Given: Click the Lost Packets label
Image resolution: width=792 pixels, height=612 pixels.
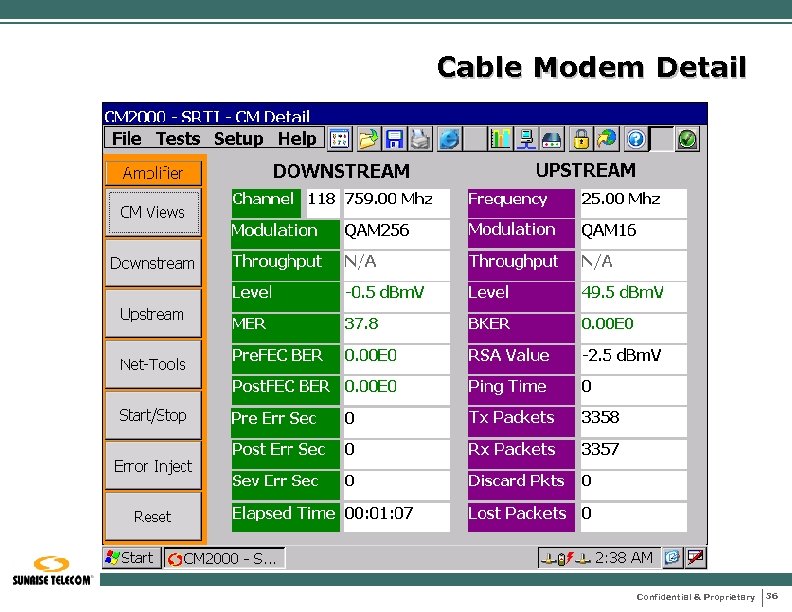Looking at the screenshot, I should 521,517.
